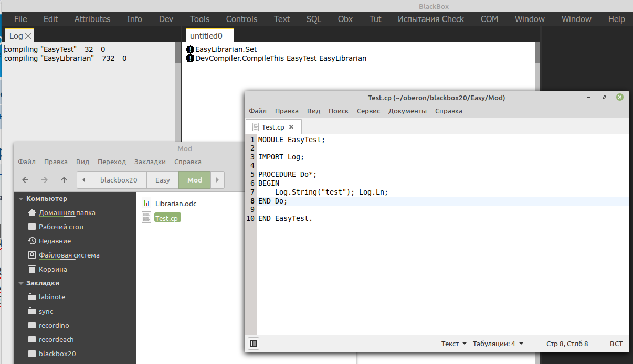Collapse the Закладки sidebar section
633x364 pixels.
21,283
